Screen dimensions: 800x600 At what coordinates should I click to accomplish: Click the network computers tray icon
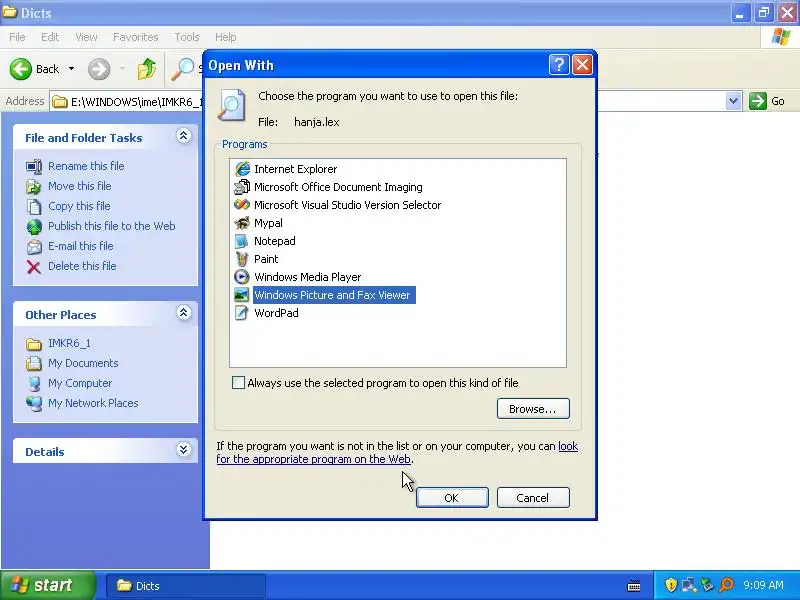click(689, 585)
